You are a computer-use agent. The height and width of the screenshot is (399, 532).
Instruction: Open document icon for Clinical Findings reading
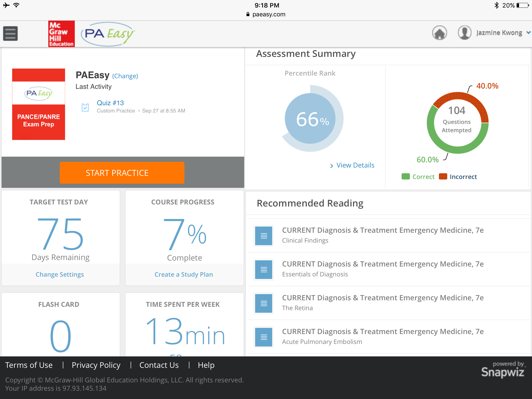[x=264, y=236]
